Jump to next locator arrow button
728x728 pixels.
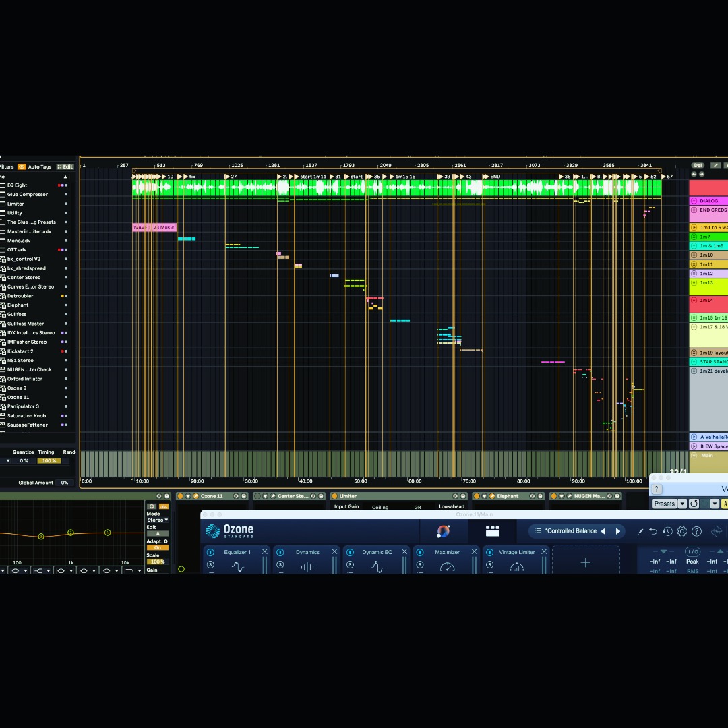coord(702,174)
